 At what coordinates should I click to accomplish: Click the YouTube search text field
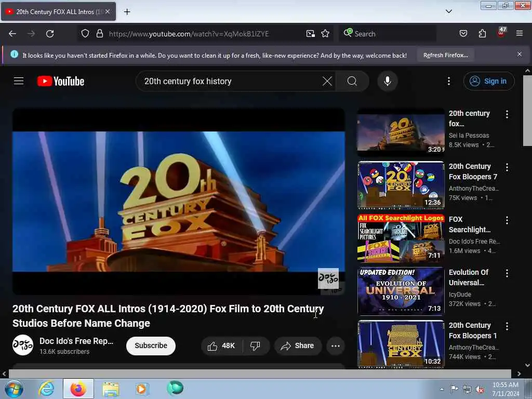tap(231, 81)
